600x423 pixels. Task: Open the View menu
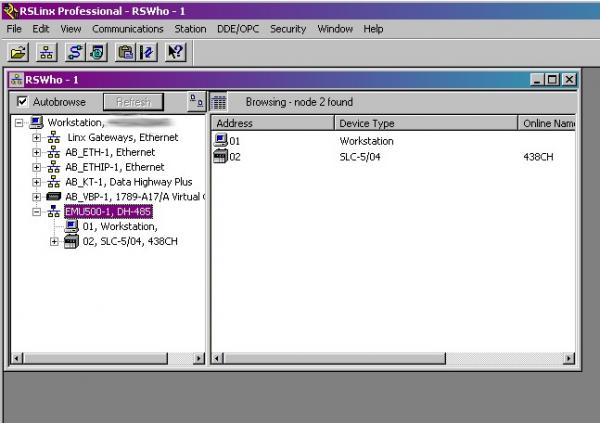pos(71,29)
